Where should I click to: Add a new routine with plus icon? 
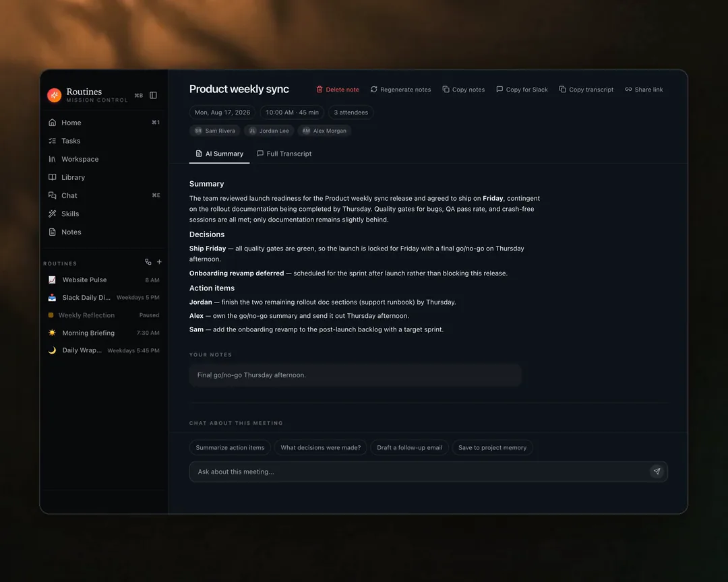point(159,262)
